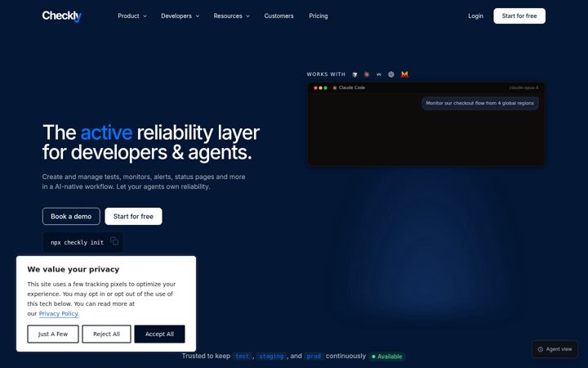Go to the Customers page
The image size is (588, 368).
[278, 16]
